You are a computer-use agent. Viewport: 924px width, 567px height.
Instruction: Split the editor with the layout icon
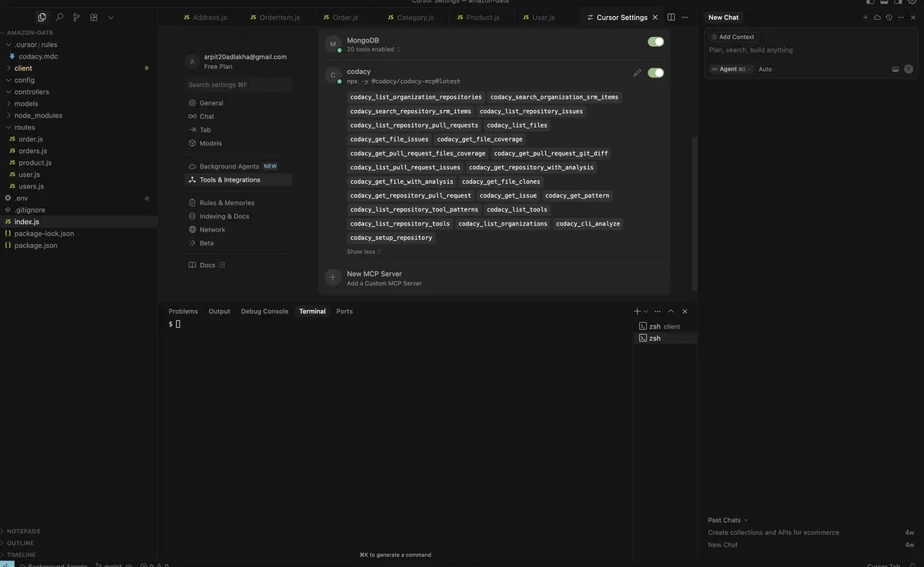[671, 17]
